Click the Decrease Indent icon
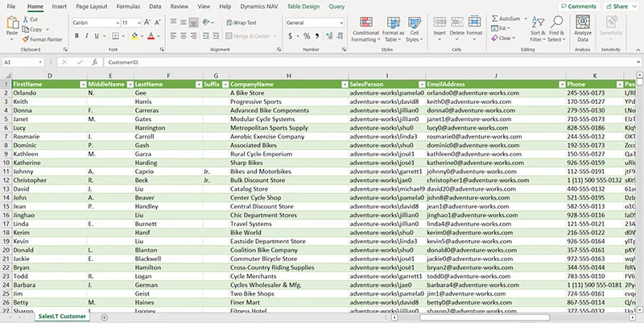Viewport: 644px width, 323px height. pyautogui.click(x=206, y=36)
